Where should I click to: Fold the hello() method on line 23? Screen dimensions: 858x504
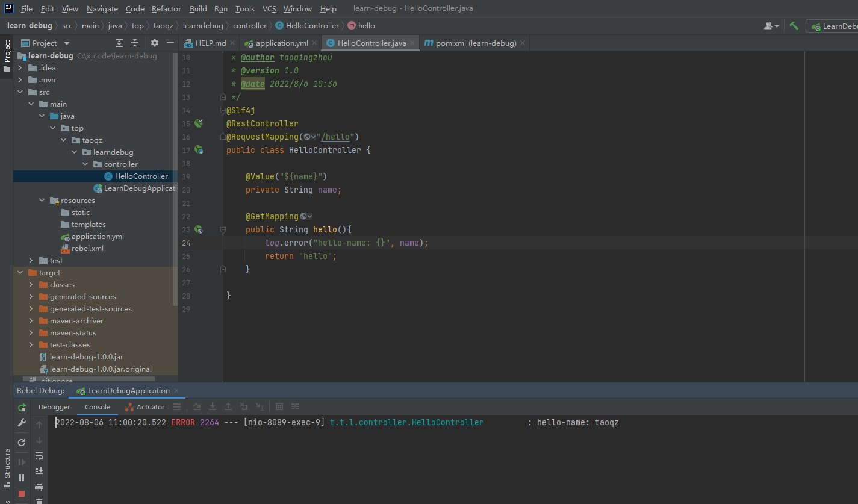[223, 229]
